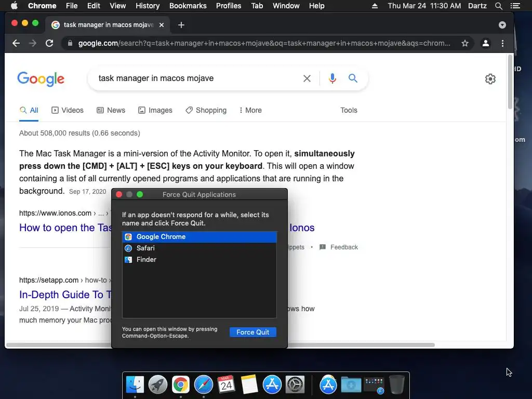Open the Window menu
The height and width of the screenshot is (399, 532).
[286, 6]
